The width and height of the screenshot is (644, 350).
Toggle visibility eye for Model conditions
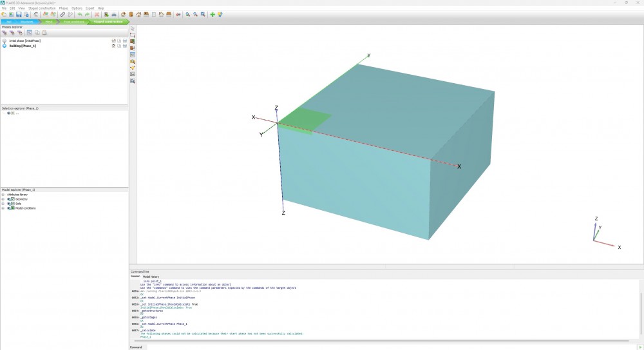tap(8, 208)
